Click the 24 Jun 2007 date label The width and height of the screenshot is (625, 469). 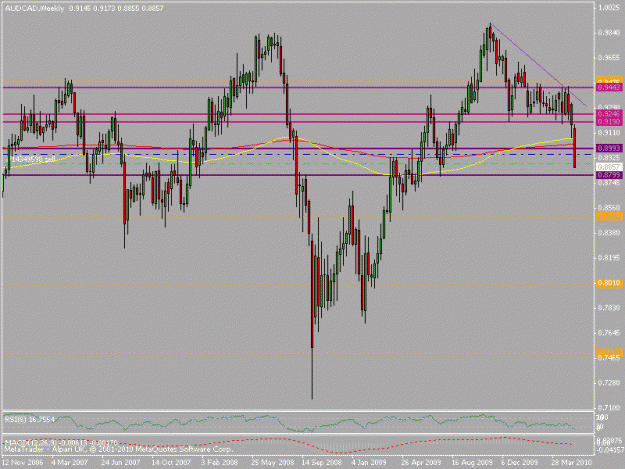121,462
